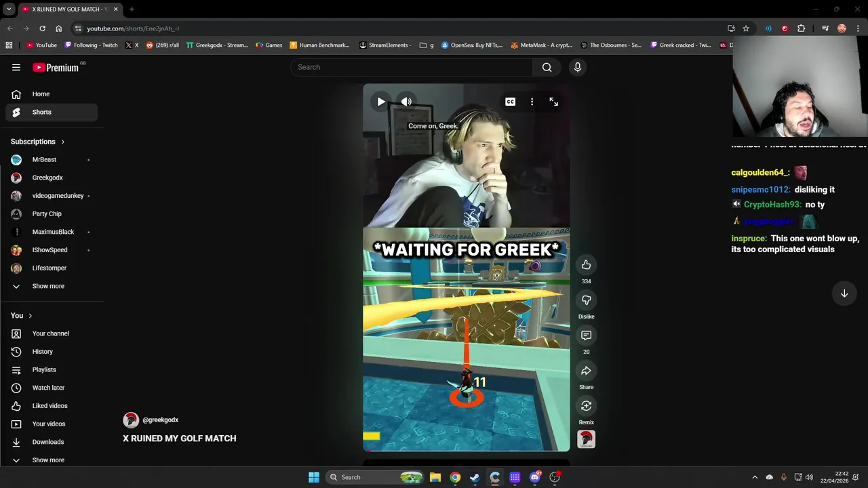
Task: Click the address bar URL
Action: (x=133, y=28)
